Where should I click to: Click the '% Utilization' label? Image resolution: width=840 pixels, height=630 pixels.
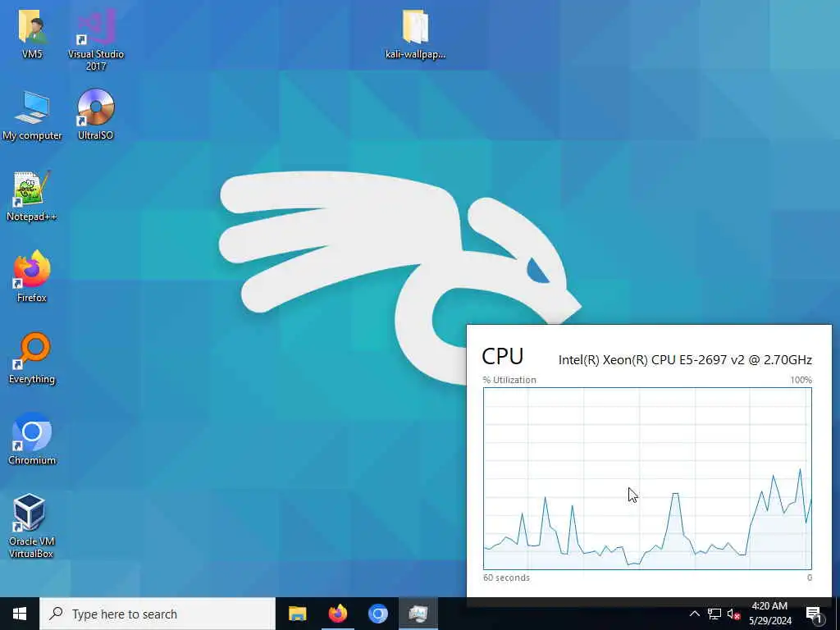(509, 380)
